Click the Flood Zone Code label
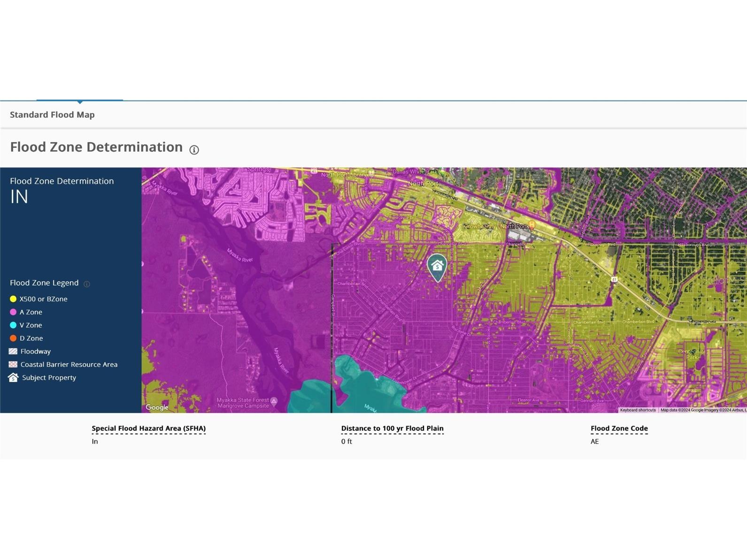 click(x=619, y=428)
